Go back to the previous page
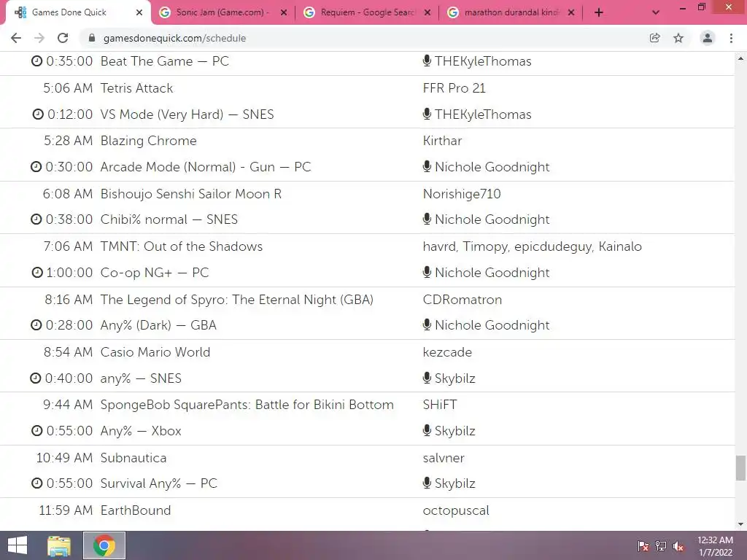 coord(16,38)
